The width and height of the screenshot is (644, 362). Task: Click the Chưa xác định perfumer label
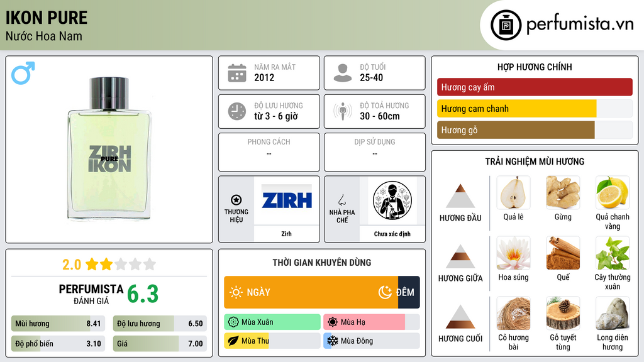392,234
